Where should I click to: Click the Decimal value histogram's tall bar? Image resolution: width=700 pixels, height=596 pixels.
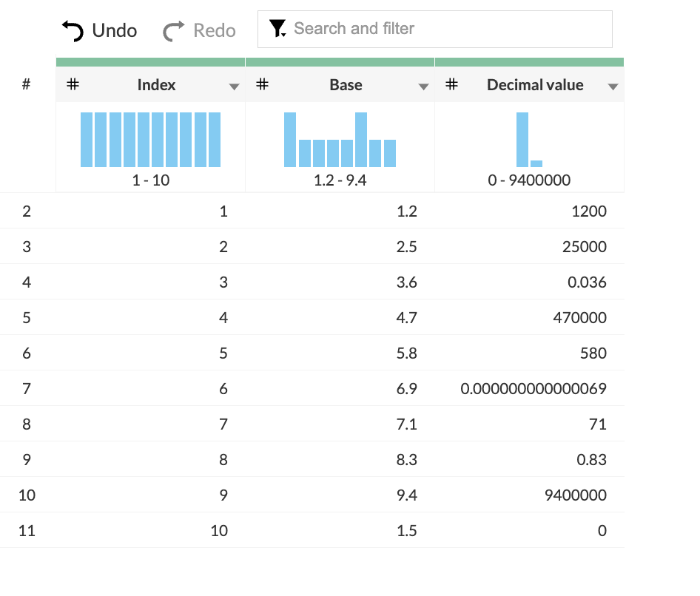(522, 139)
